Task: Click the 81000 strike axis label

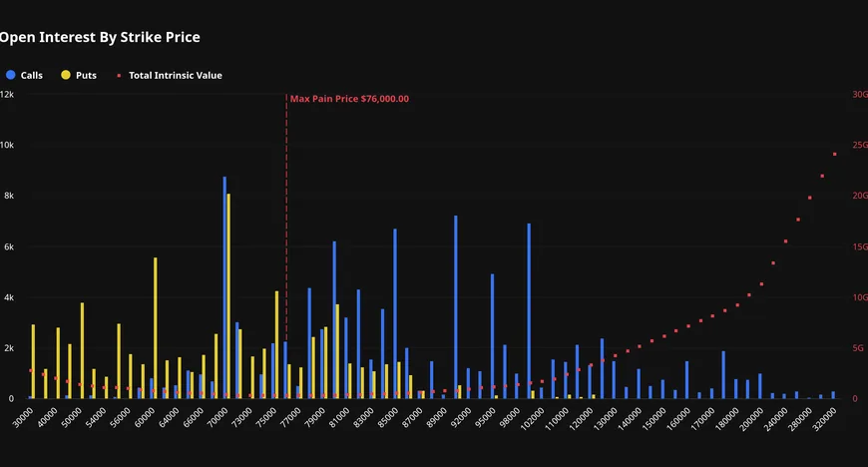Action: coord(339,416)
